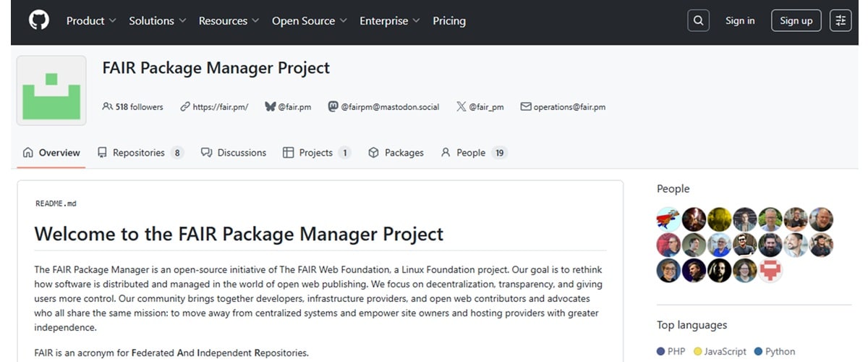This screenshot has width=868, height=362.
Task: Click the envelope icon beside operations@fair.pm
Action: 526,106
